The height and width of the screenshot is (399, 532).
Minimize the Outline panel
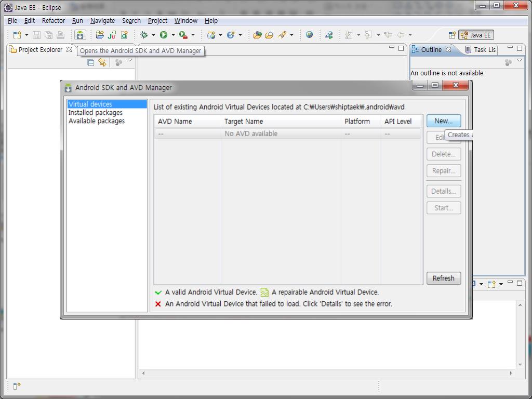510,47
